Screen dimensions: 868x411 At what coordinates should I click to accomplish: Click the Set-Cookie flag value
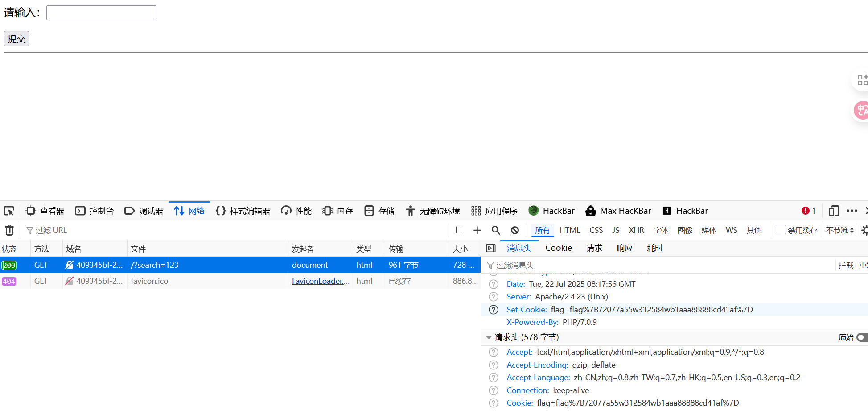652,310
